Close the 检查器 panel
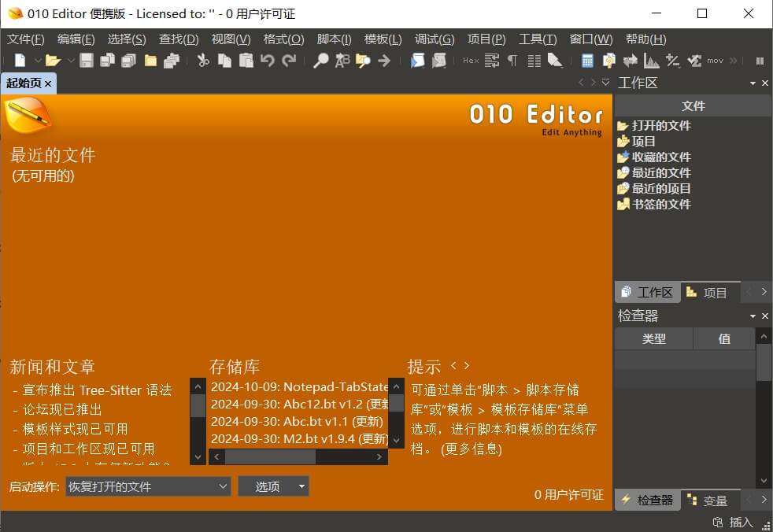 764,316
